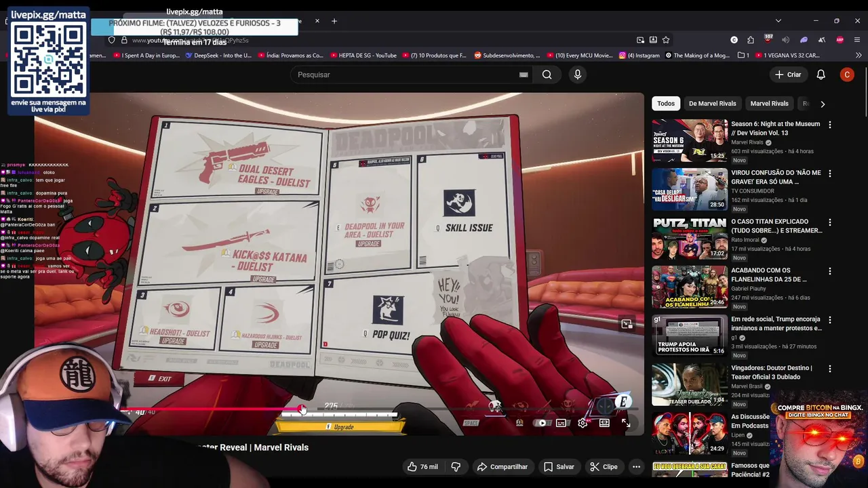Image resolution: width=868 pixels, height=488 pixels.
Task: Bookmark this page with the star icon
Action: pyautogui.click(x=666, y=40)
